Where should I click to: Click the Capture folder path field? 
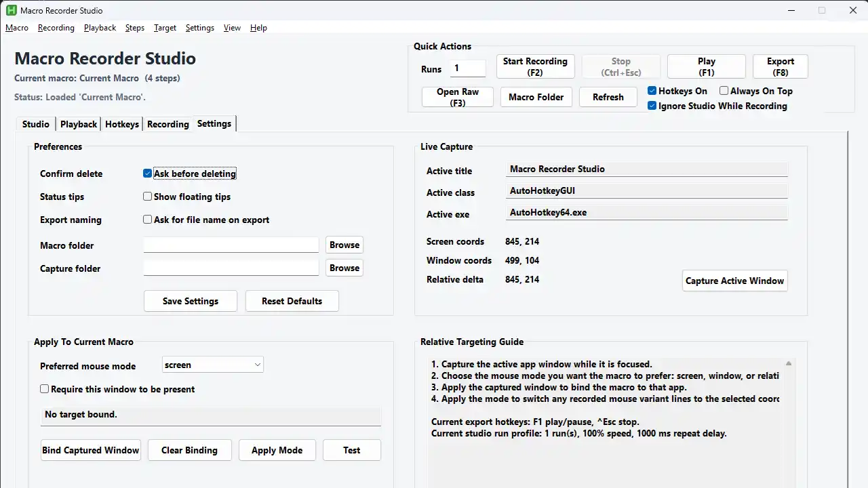(231, 268)
